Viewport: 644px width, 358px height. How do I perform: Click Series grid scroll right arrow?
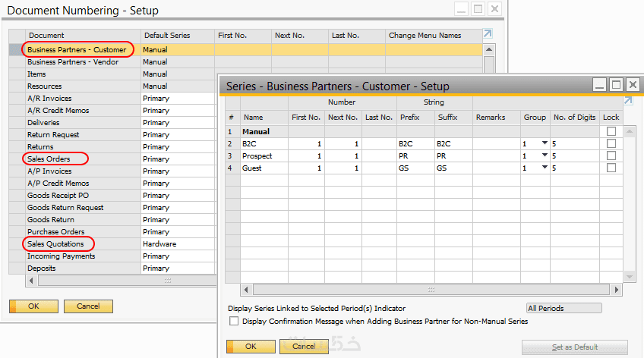coord(616,289)
